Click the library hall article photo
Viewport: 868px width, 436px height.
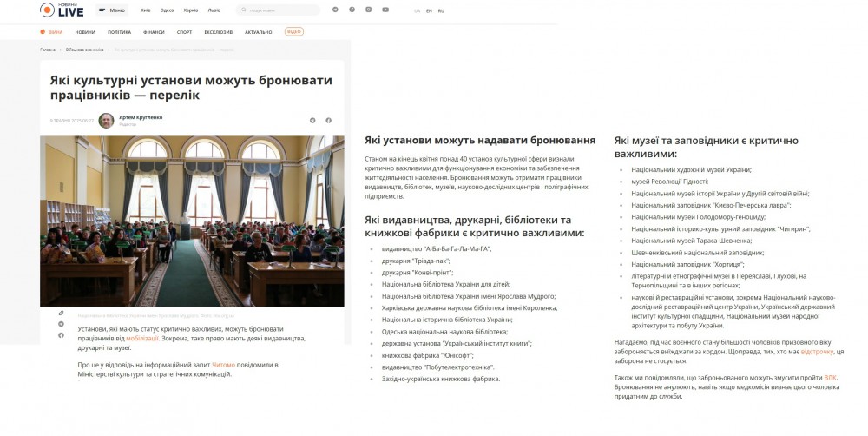pos(192,220)
